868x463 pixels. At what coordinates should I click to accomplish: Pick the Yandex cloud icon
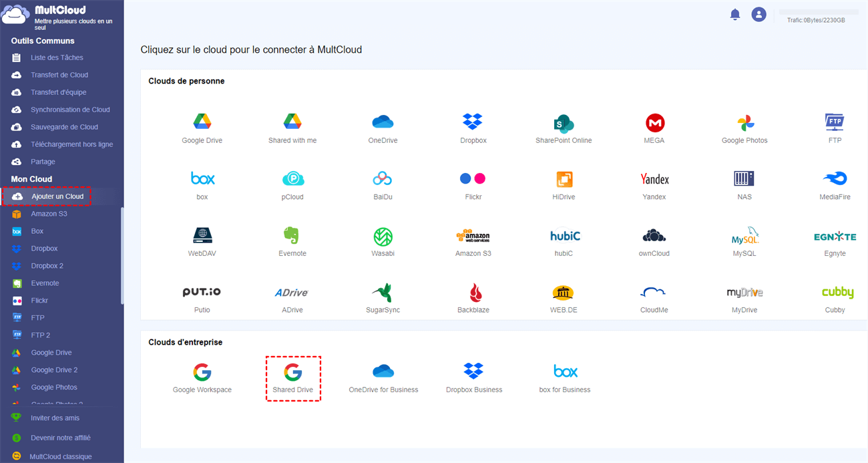point(654,179)
